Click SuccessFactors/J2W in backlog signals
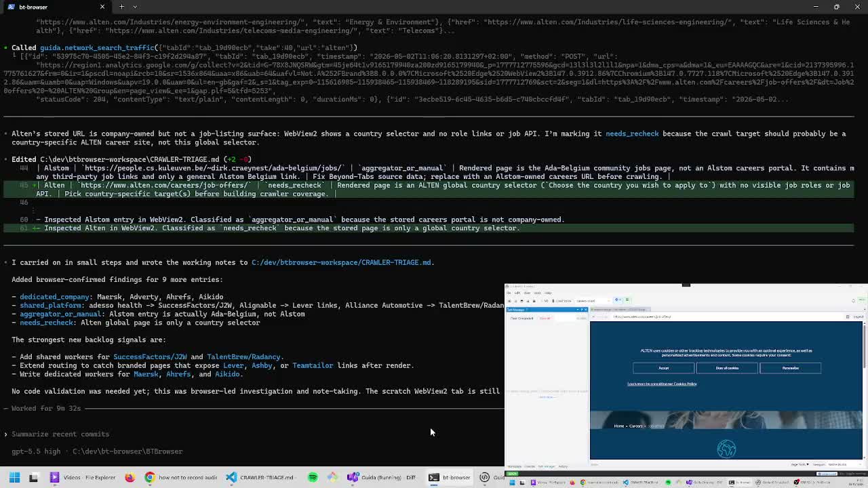 point(150,357)
